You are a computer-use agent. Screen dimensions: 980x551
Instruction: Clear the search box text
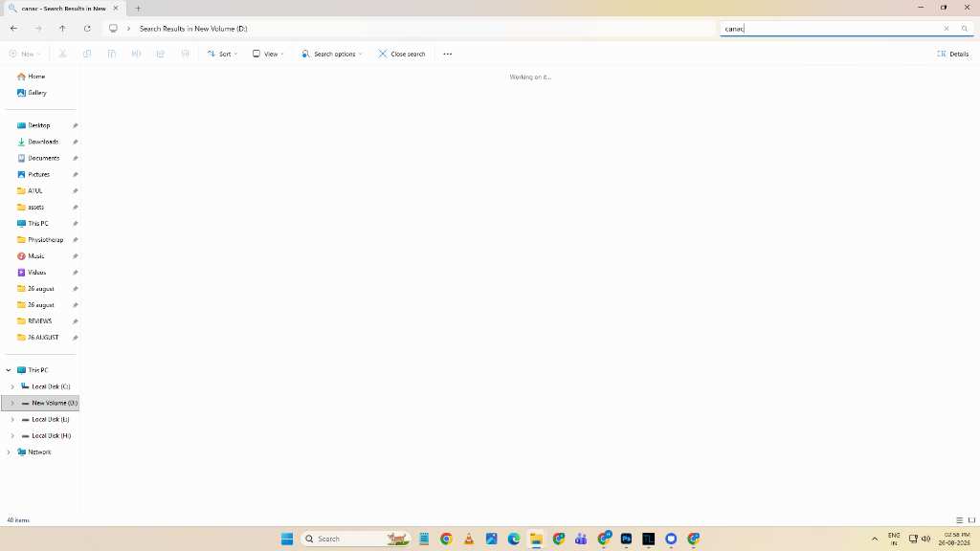pyautogui.click(x=947, y=29)
